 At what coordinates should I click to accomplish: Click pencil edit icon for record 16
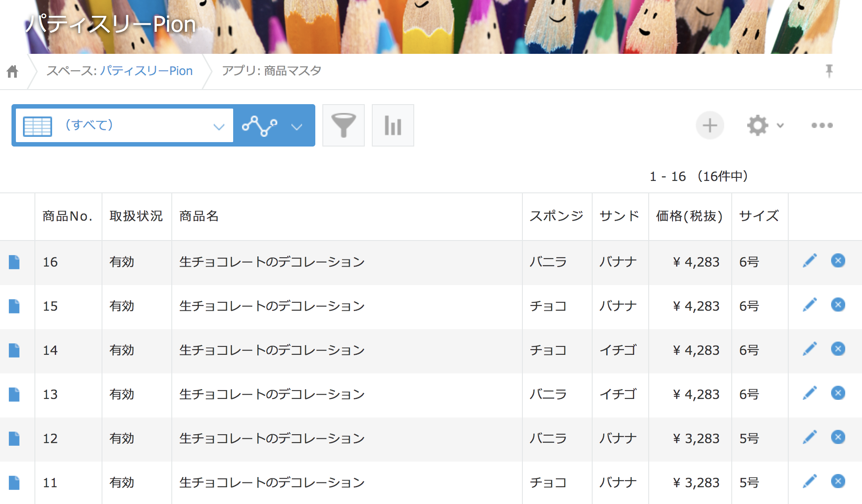tap(809, 261)
